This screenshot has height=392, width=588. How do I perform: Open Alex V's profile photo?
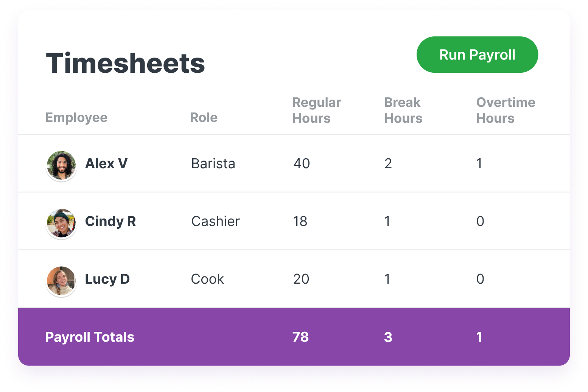pos(61,166)
